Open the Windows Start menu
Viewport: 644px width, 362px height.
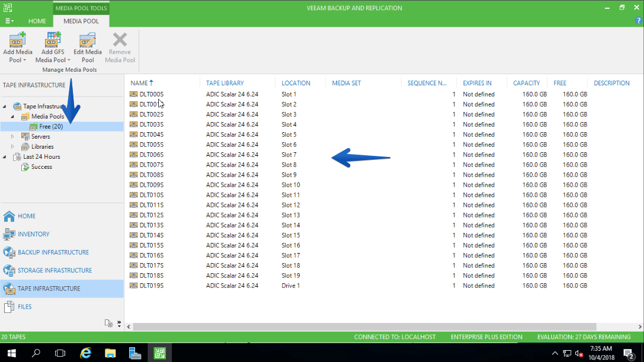point(11,353)
